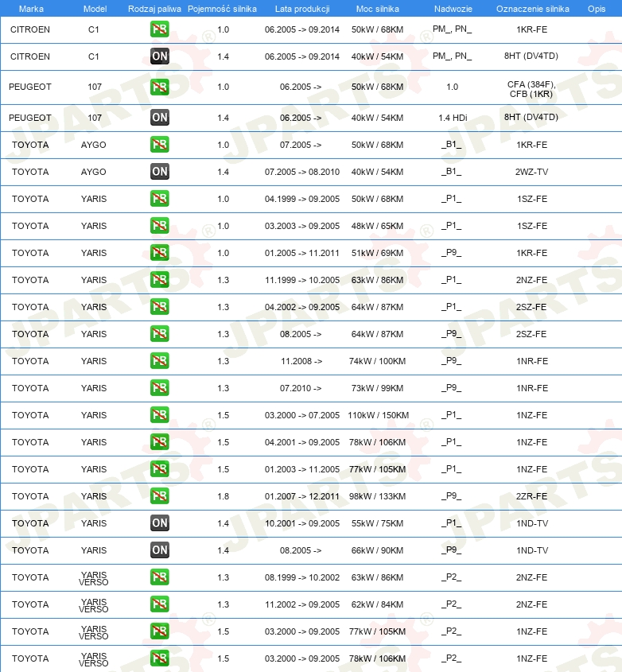Select the 03.2003 -> 09.2005 production years cell
Image resolution: width=622 pixels, height=672 pixels.
click(x=302, y=225)
